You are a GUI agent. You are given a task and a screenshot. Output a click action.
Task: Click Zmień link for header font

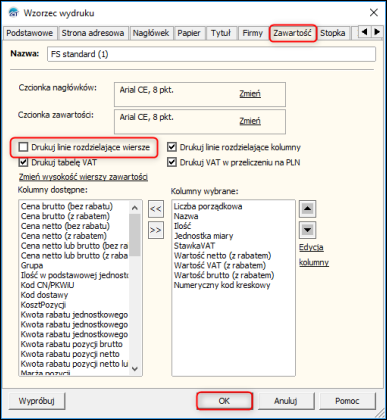[x=250, y=94]
